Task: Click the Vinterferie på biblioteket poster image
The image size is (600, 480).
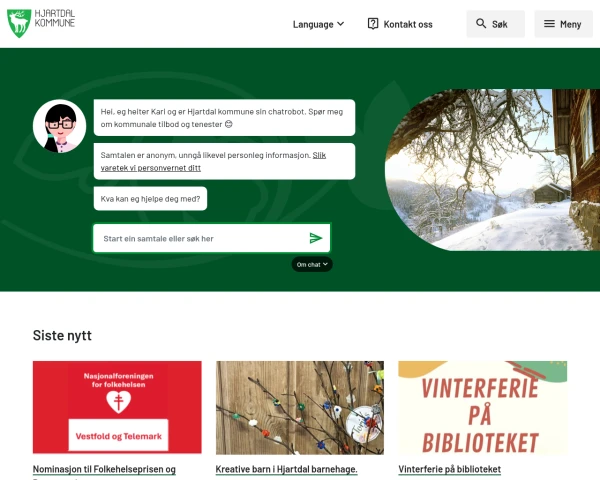Action: pyautogui.click(x=483, y=407)
